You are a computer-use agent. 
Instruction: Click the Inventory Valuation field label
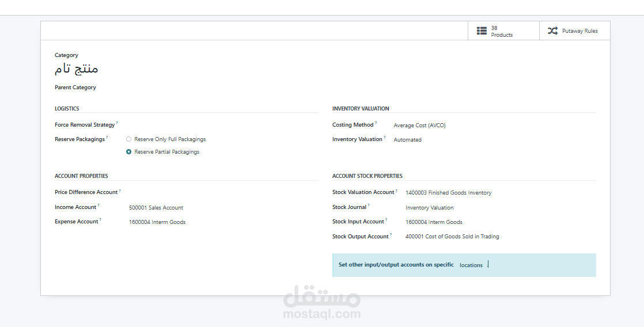coord(357,139)
